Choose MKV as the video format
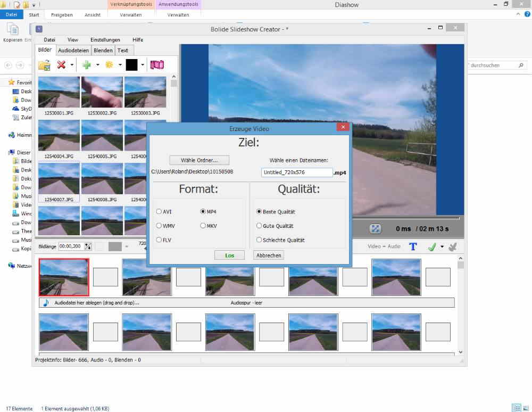The width and height of the screenshot is (532, 412). pyautogui.click(x=203, y=226)
